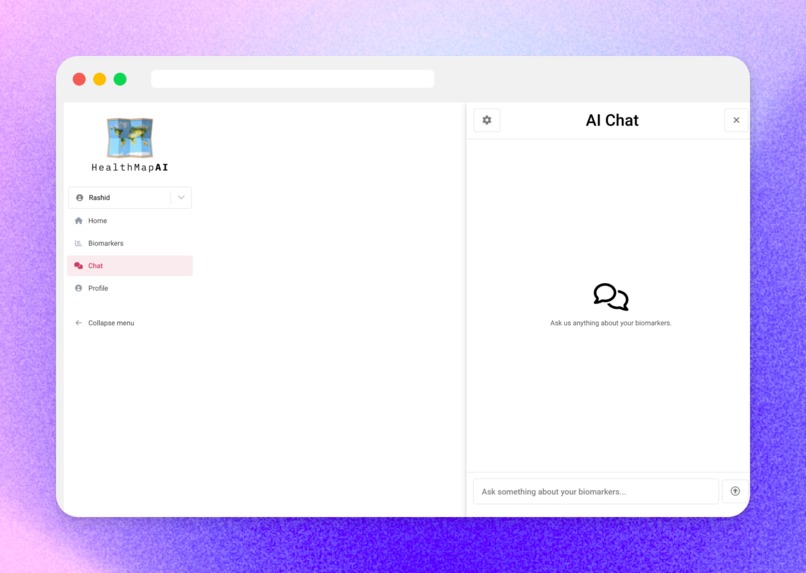This screenshot has width=806, height=573.
Task: Click the Chat bubbles sidebar icon
Action: 79,266
